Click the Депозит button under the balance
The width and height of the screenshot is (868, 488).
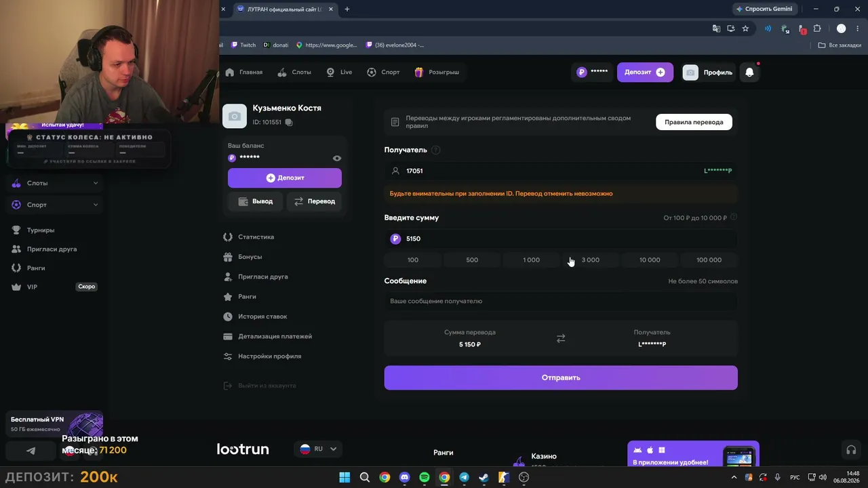coord(285,178)
